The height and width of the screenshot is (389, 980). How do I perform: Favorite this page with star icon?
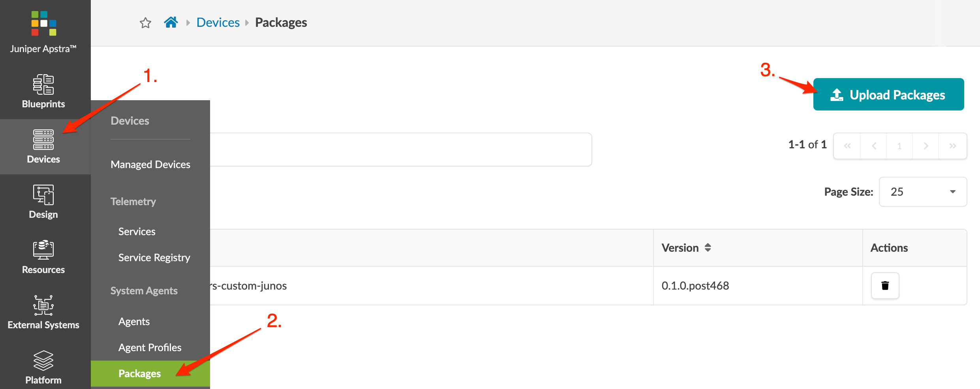[x=145, y=23]
